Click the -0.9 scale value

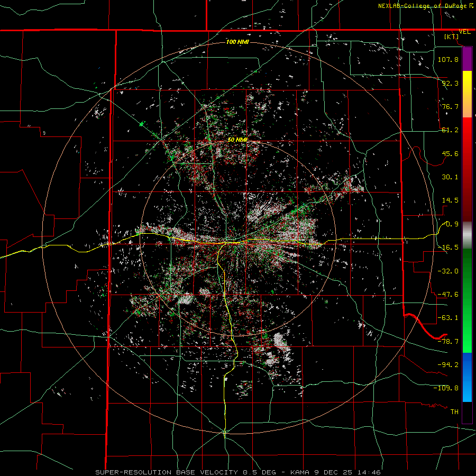coord(450,224)
